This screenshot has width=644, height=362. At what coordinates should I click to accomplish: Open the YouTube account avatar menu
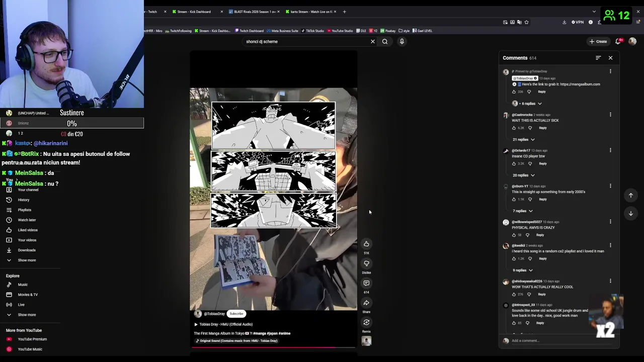[632, 41]
